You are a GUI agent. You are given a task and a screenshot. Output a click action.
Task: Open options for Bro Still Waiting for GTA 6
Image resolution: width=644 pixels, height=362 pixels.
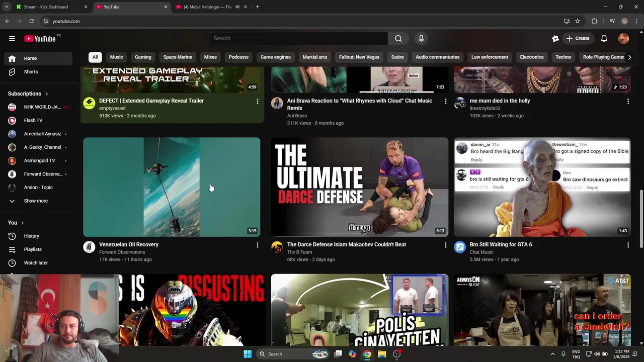pyautogui.click(x=628, y=245)
